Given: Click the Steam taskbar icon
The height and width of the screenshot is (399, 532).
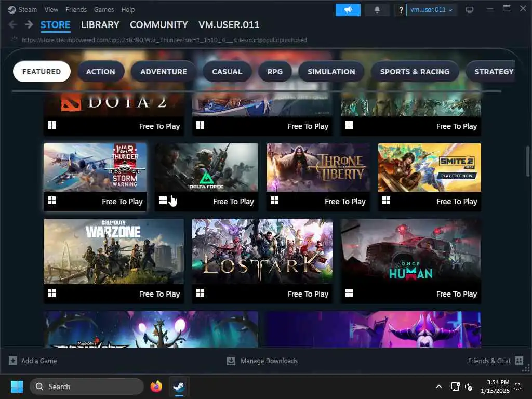Looking at the screenshot, I should (179, 387).
